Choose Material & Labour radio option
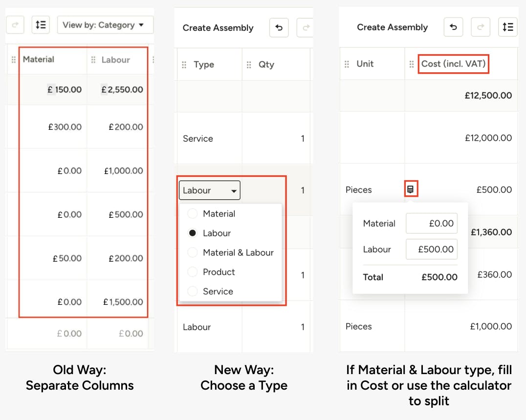The image size is (526, 420). tap(192, 252)
